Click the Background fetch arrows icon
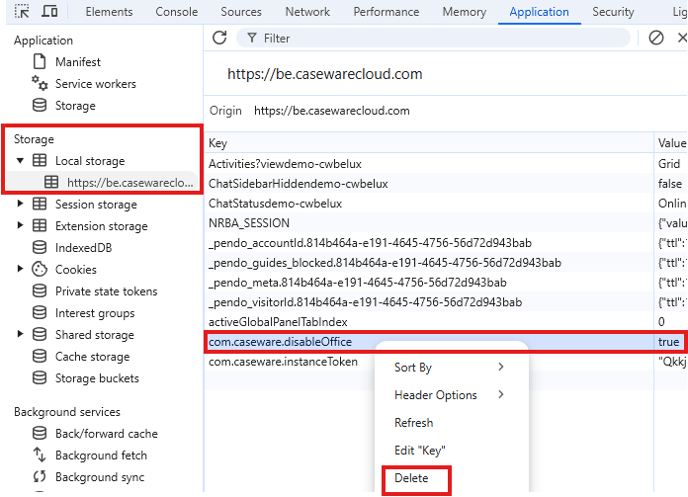This screenshot has height=497, width=688. coord(39,455)
